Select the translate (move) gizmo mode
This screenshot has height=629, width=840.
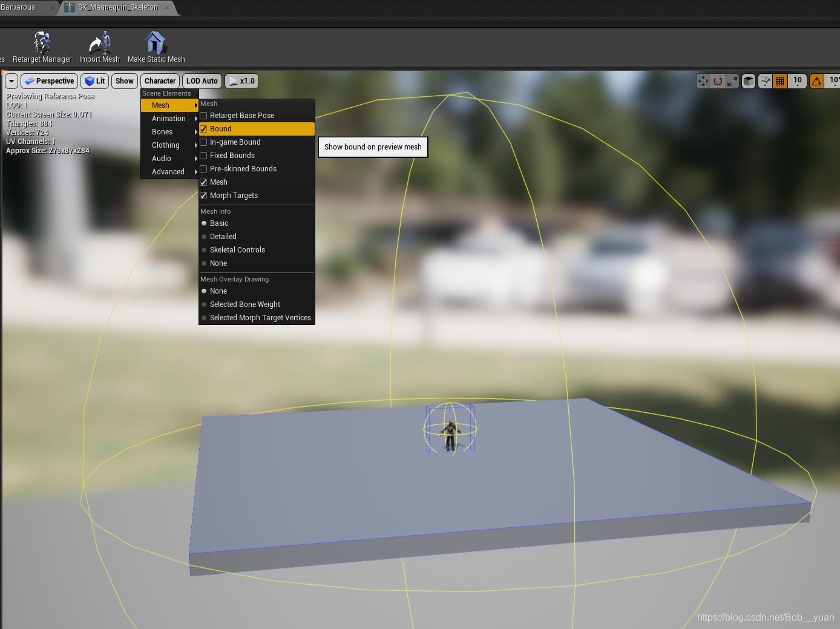tap(703, 81)
